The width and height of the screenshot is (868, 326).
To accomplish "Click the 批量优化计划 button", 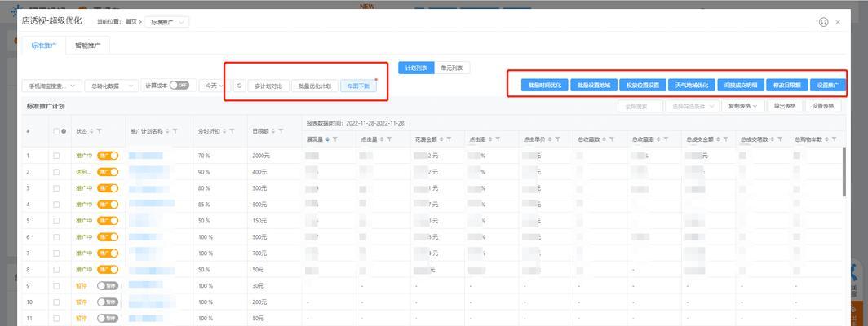I will [314, 86].
